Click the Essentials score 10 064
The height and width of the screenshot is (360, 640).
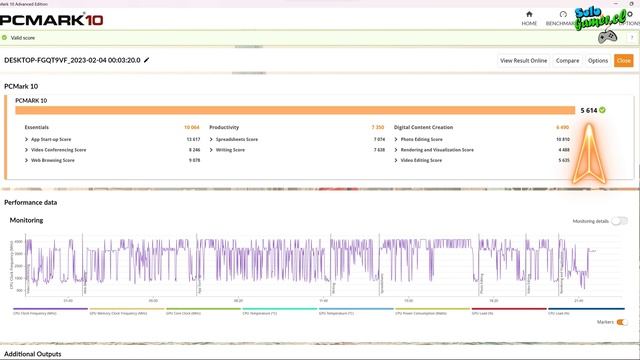tap(192, 127)
